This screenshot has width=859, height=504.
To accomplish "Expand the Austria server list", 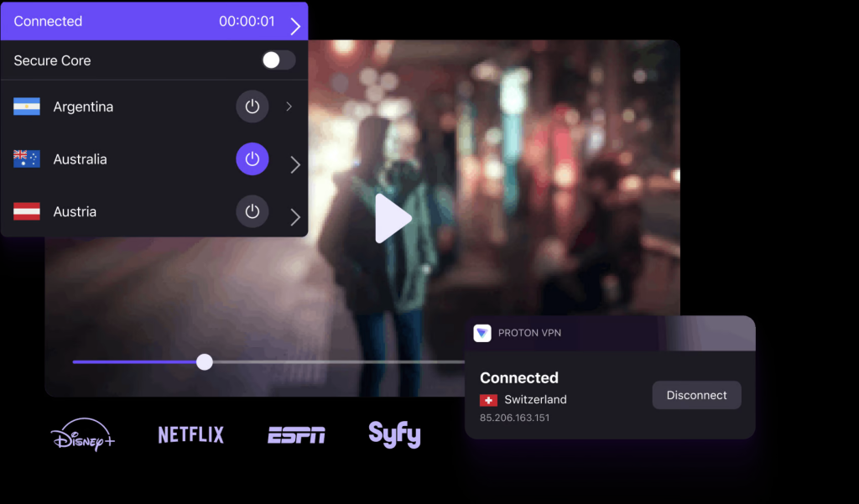I will point(294,217).
